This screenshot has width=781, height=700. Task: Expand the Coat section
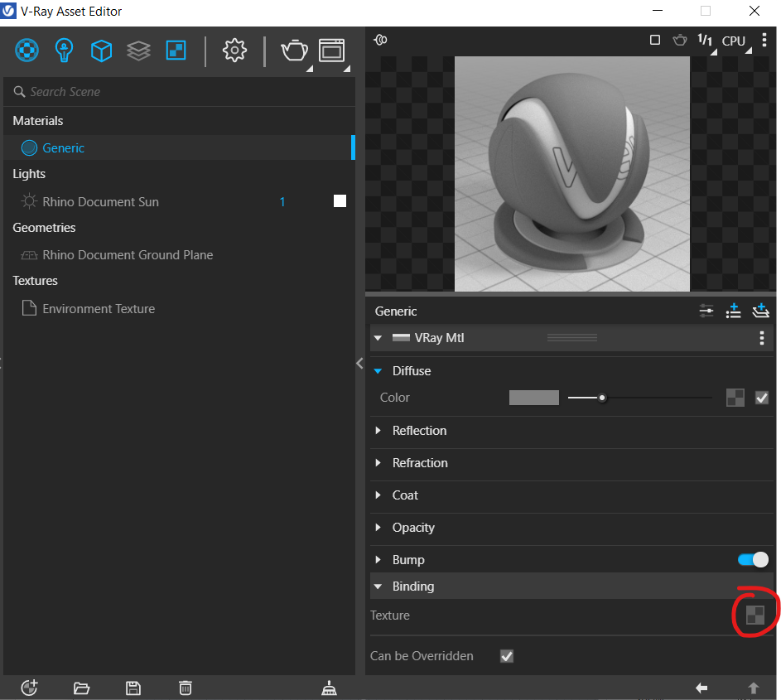[x=378, y=495]
